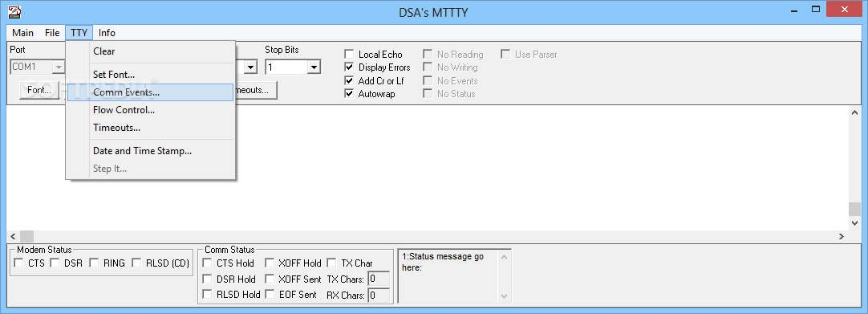868x314 pixels.
Task: Open the Stop Bits dropdown
Action: (x=314, y=67)
